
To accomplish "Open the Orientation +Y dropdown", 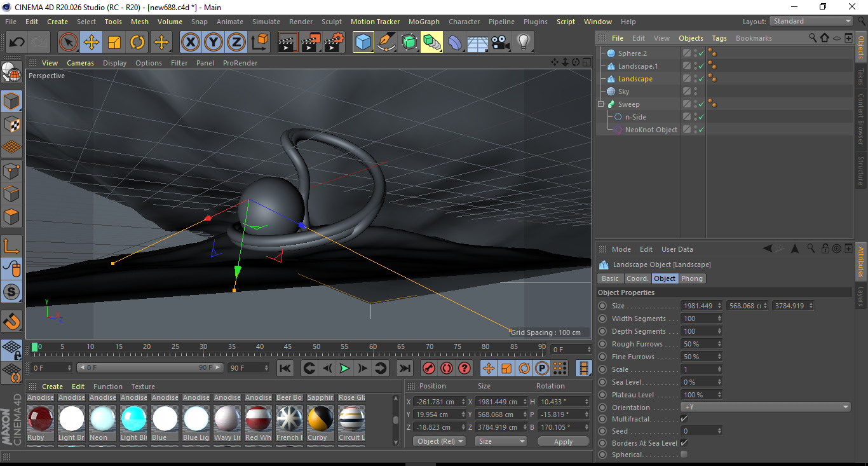I will [766, 407].
